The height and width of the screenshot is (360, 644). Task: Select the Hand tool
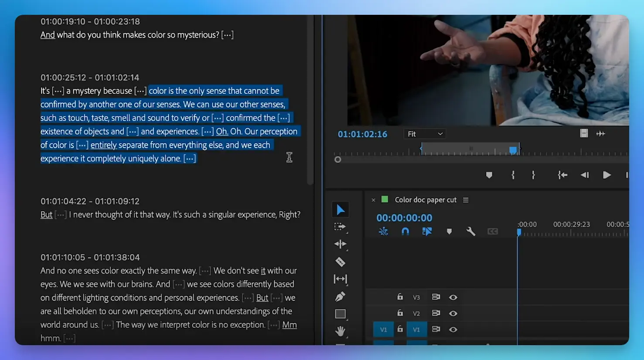click(x=340, y=331)
